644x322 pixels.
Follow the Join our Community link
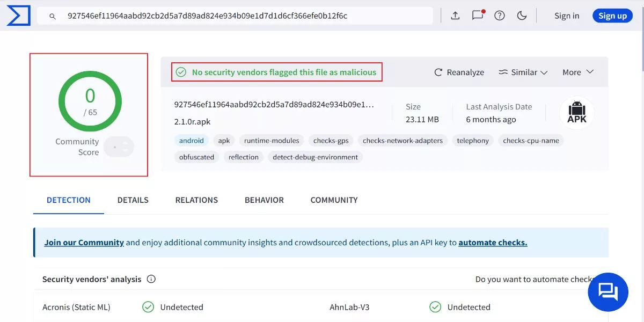point(84,243)
